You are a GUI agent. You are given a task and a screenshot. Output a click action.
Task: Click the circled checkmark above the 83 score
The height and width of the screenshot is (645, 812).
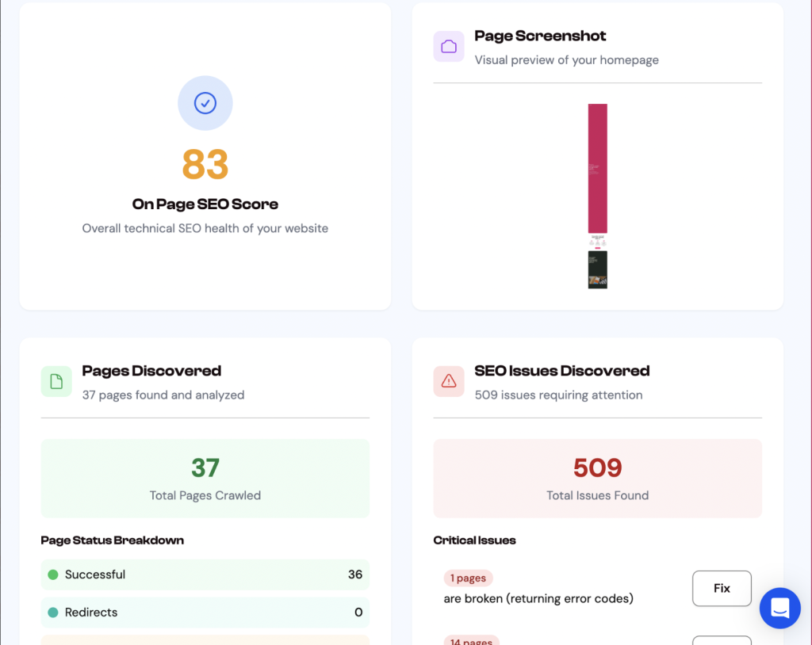[x=205, y=103]
